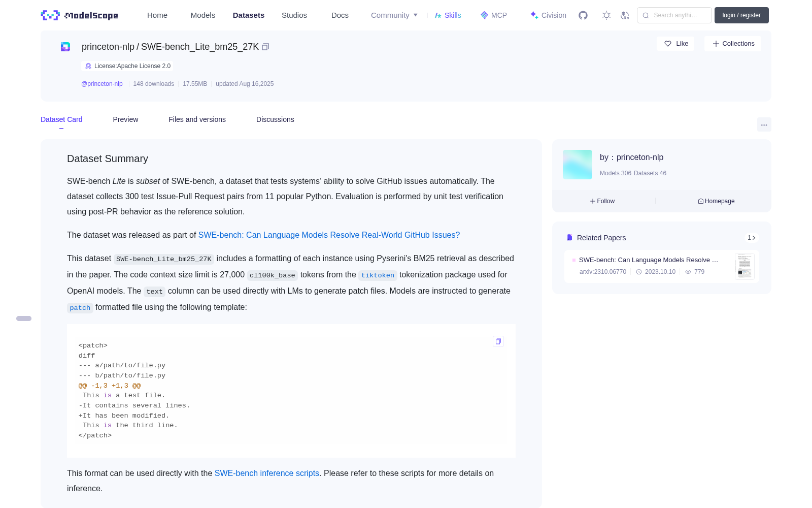Switch to Files and versions tab
812x508 pixels.
(197, 119)
